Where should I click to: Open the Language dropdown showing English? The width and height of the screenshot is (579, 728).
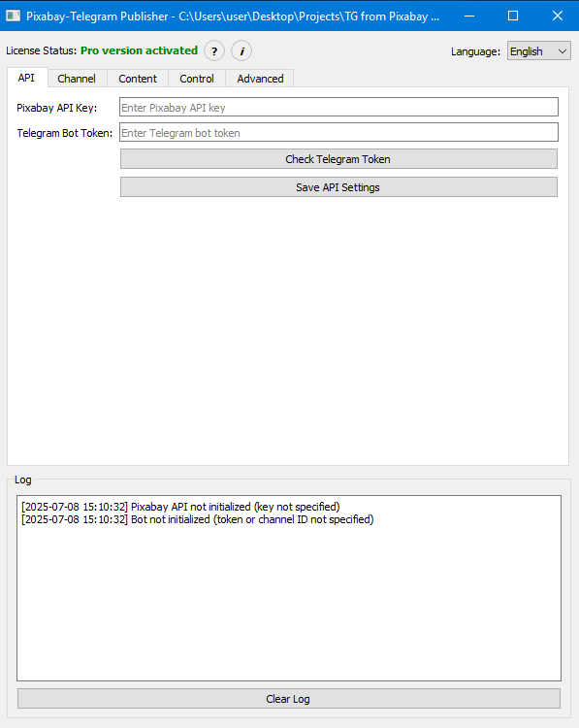coord(538,51)
